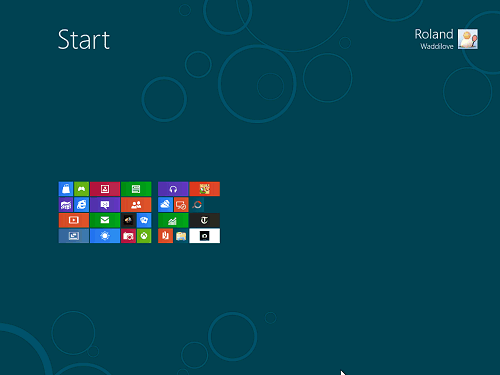500x375 pixels.
Task: Open the small purple tile beside Internet Explorer
Action: pos(66,205)
